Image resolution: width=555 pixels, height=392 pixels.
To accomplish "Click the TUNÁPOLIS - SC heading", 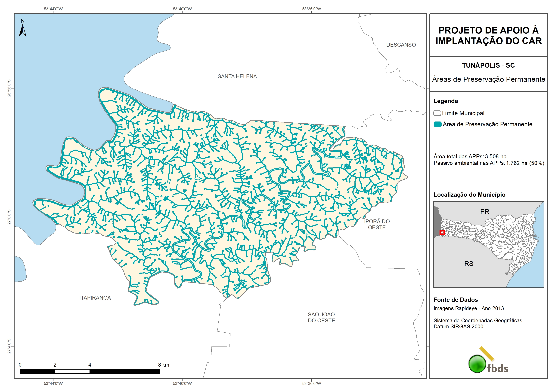I will 488,65.
